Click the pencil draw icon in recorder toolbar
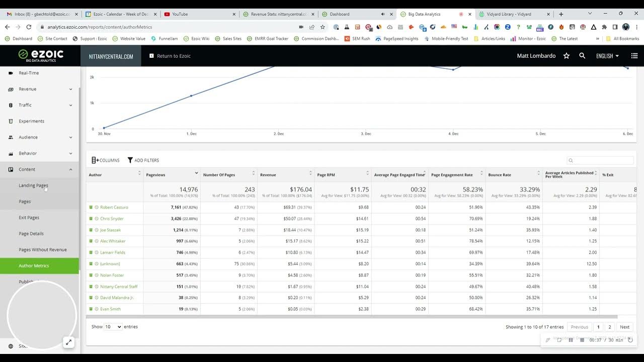644x362 pixels. click(x=548, y=340)
